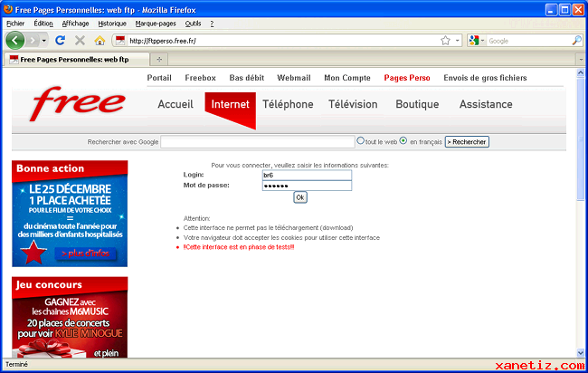Go to Mon Compte
Screen dimensions: 588x373
coord(346,78)
